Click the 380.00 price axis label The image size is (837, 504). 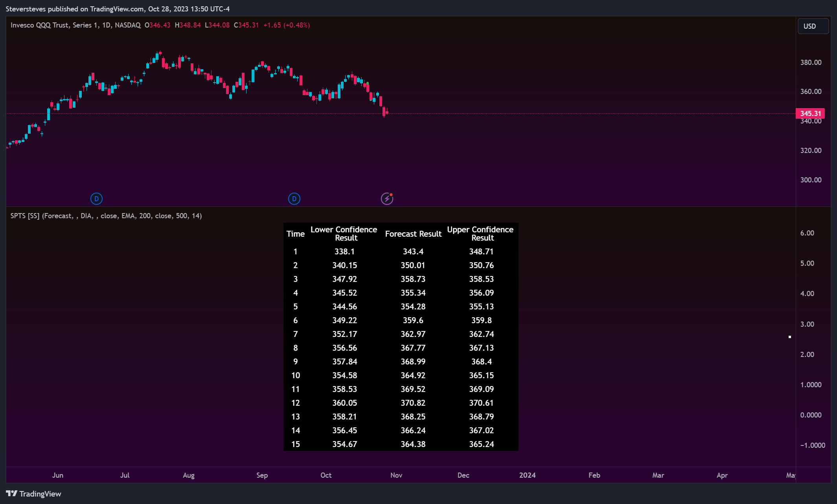(811, 63)
